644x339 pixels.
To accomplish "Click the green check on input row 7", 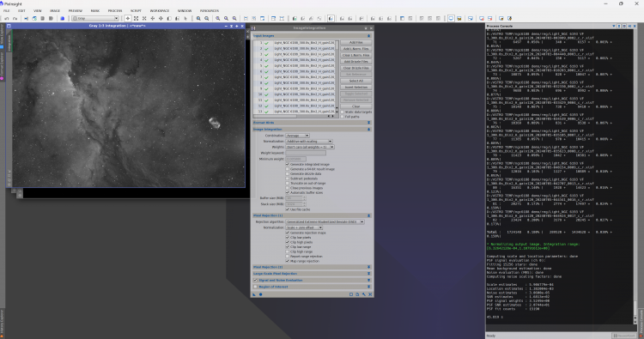I will pos(266,77).
